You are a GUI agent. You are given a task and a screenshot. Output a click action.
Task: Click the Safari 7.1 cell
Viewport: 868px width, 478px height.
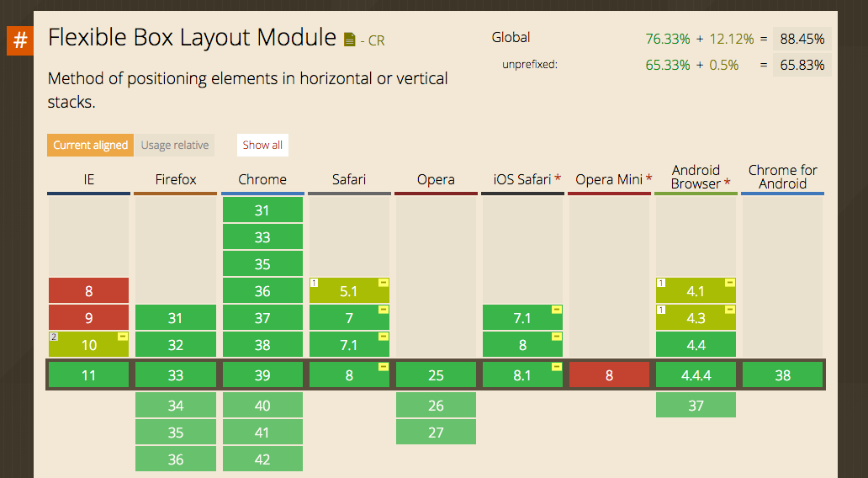point(349,344)
